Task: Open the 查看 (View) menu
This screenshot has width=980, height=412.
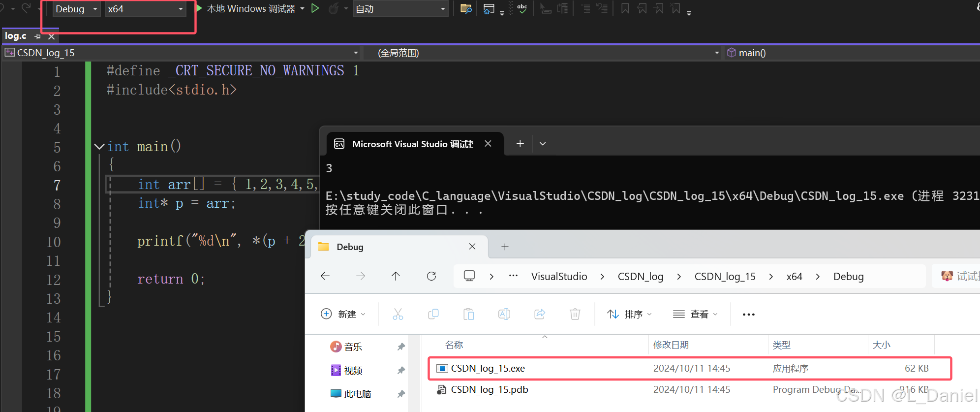Action: 695,314
